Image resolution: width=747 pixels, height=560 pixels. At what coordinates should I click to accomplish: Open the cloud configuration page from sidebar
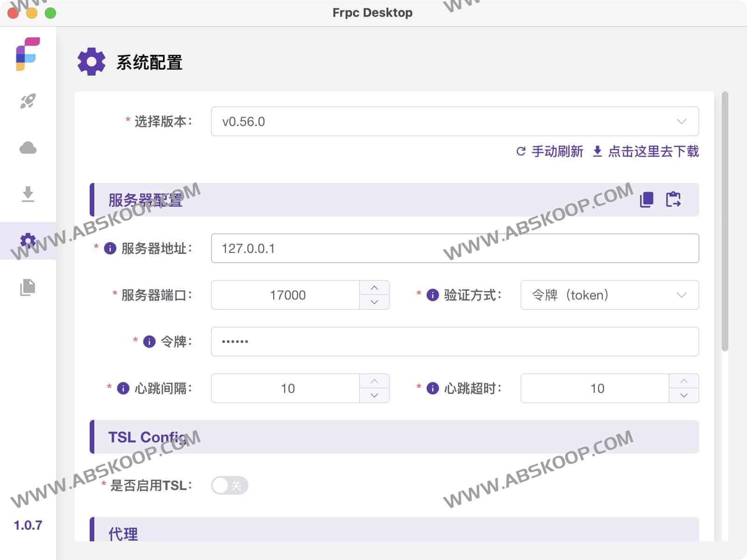(28, 147)
